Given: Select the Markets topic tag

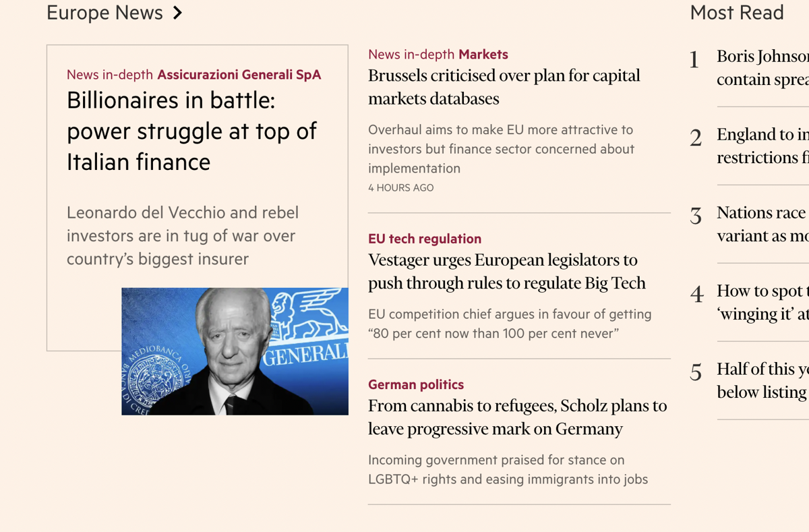Looking at the screenshot, I should (x=483, y=55).
